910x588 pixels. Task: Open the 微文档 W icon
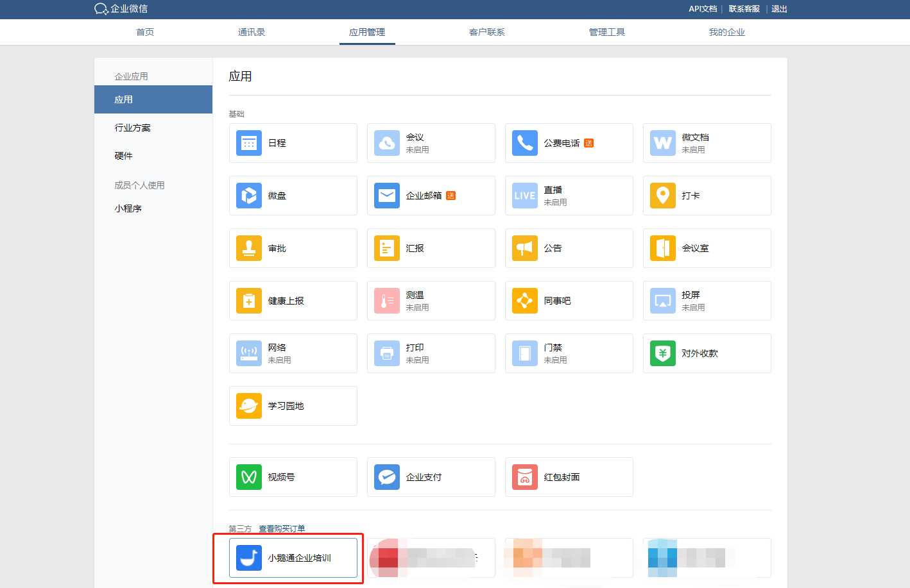tap(663, 143)
